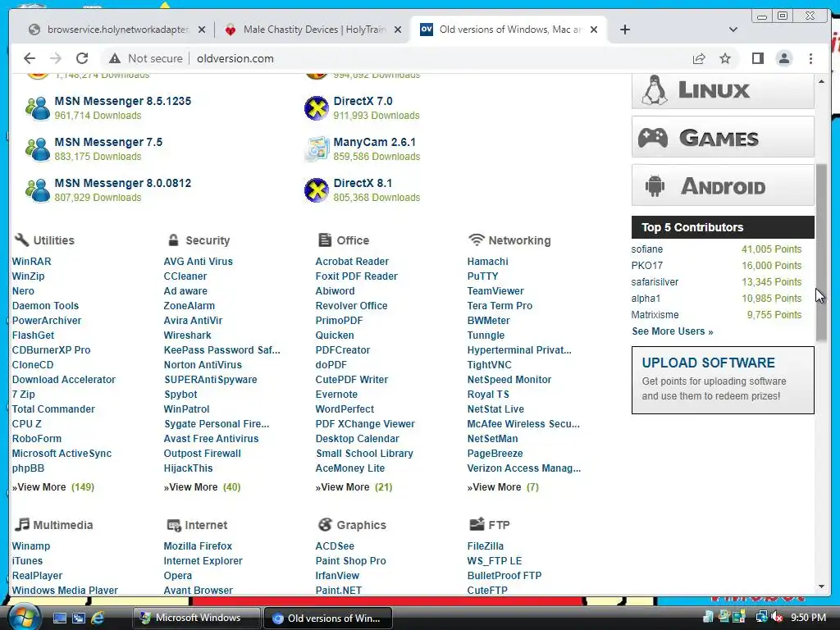Click the Not secure warning icon
Viewport: 840px width, 630px height.
(115, 58)
